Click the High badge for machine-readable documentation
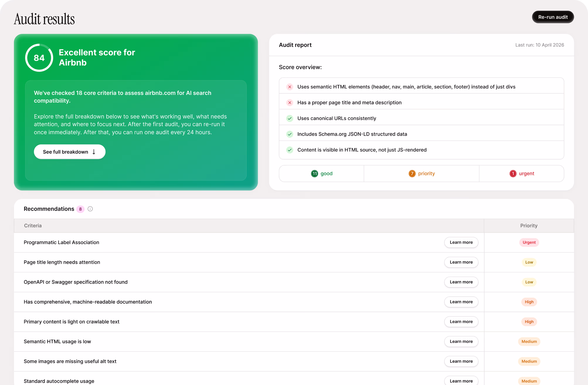This screenshot has height=385, width=588. [529, 302]
